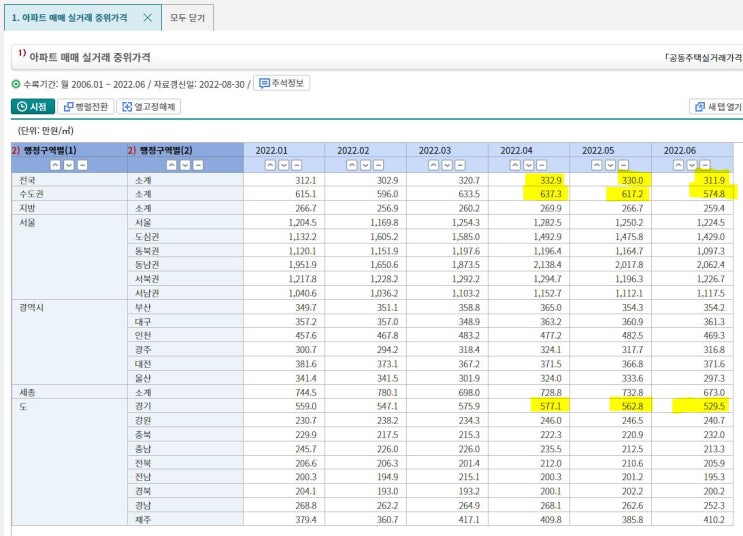Click highlighted value 637.3 for 수도권

551,194
